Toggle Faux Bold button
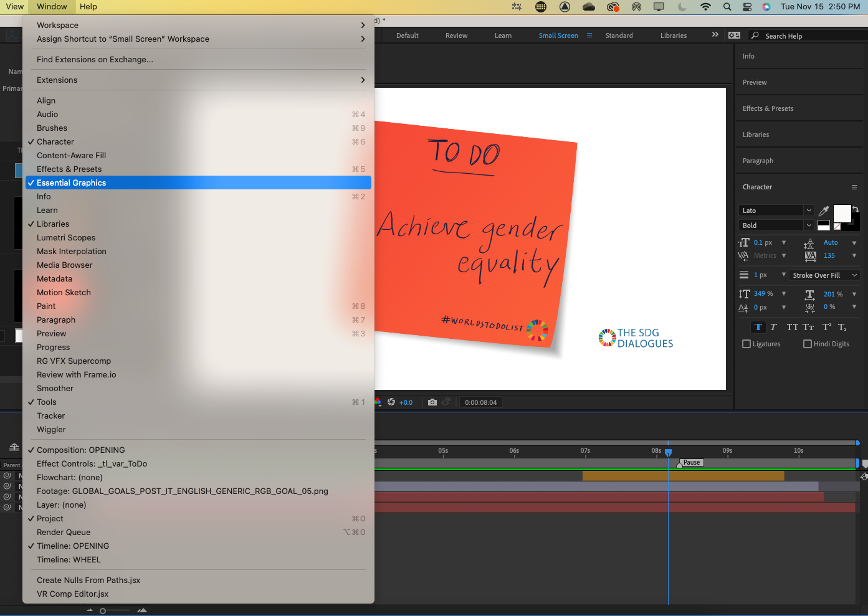Viewport: 868px width, 616px height. (x=758, y=327)
